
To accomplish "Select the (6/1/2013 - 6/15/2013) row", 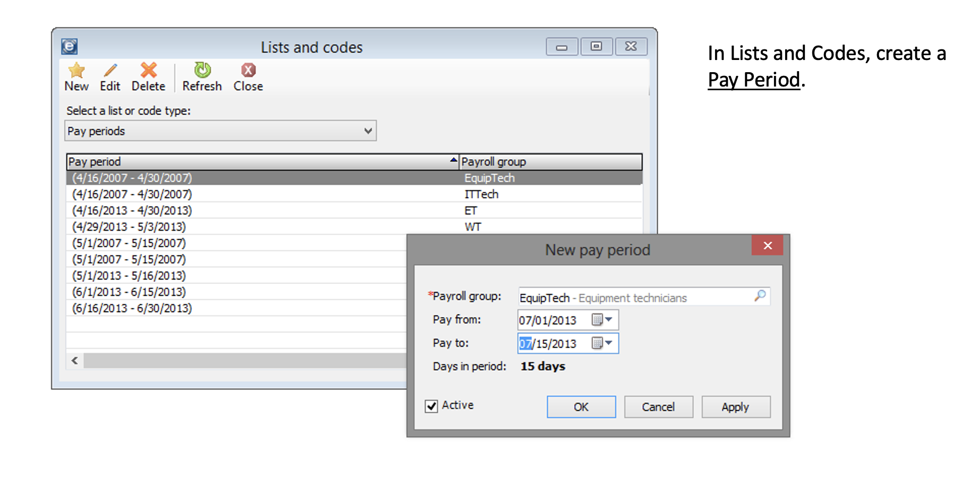I will tap(237, 292).
